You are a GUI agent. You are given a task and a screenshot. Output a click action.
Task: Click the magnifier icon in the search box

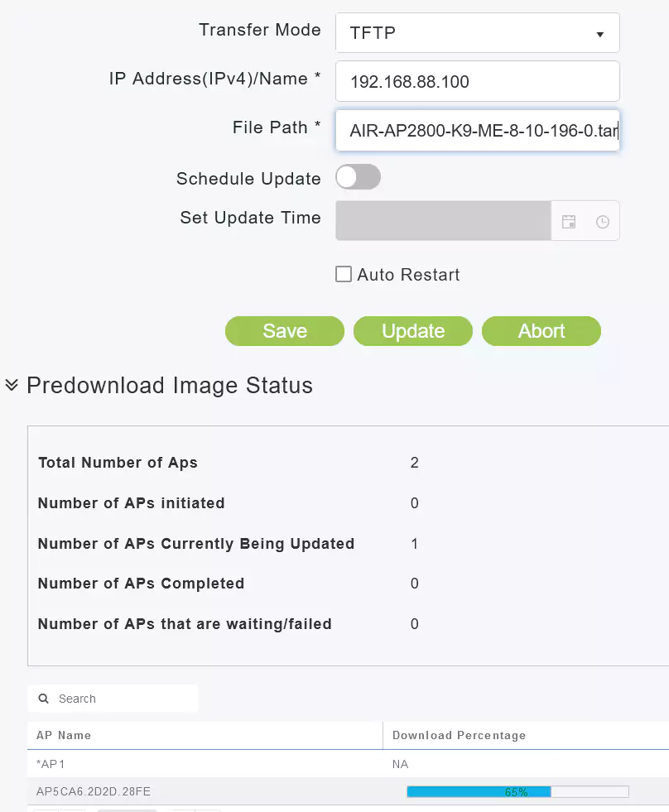click(x=44, y=699)
